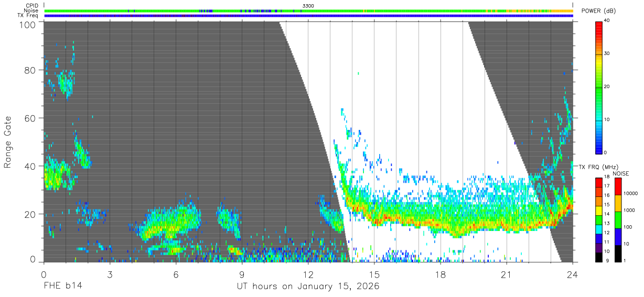Click x-axis tick label 21
This screenshot has width=644, height=297.
[506, 274]
